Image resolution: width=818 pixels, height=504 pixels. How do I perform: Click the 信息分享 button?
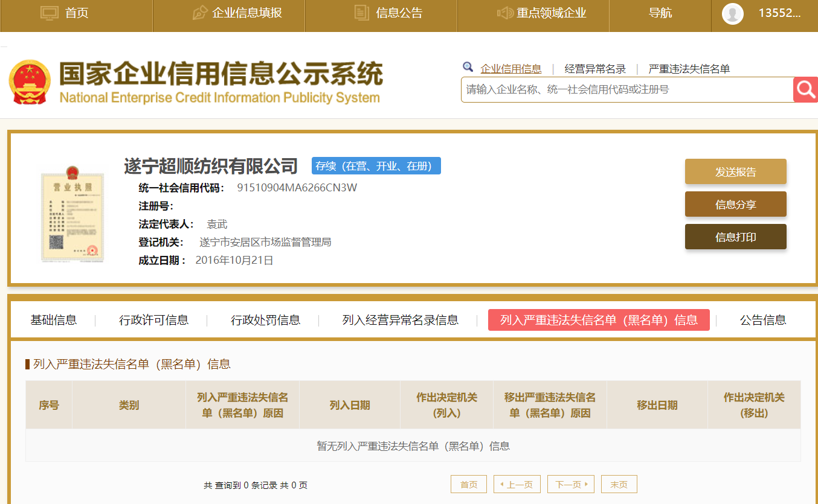pos(736,204)
